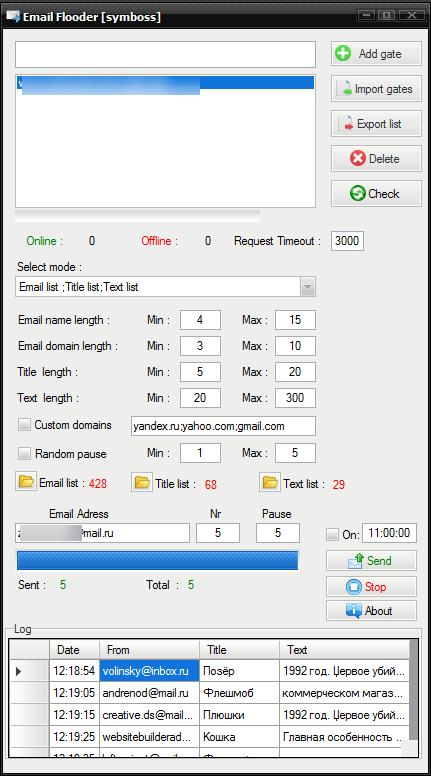Enable the Custom domains checkbox
The image size is (431, 776).
(x=24, y=425)
